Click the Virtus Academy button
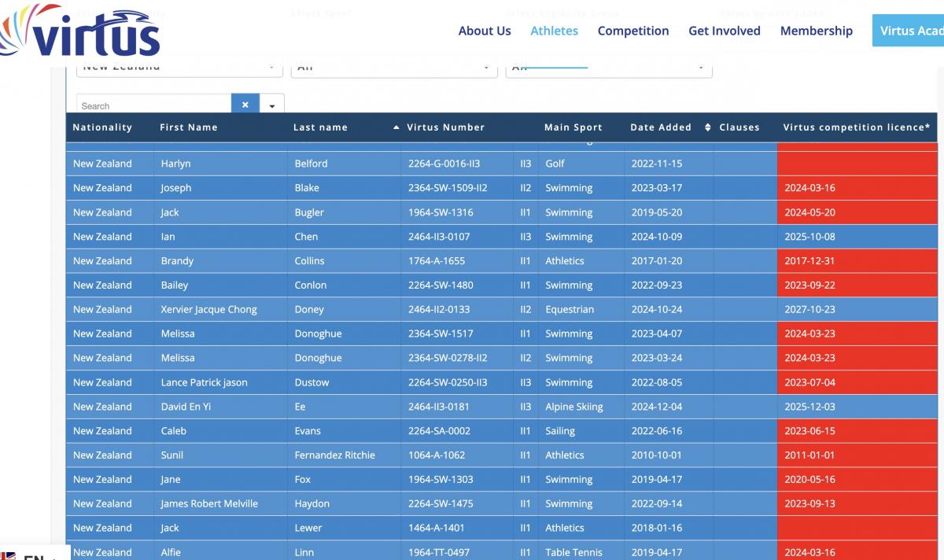Image resolution: width=944 pixels, height=560 pixels. 909,31
